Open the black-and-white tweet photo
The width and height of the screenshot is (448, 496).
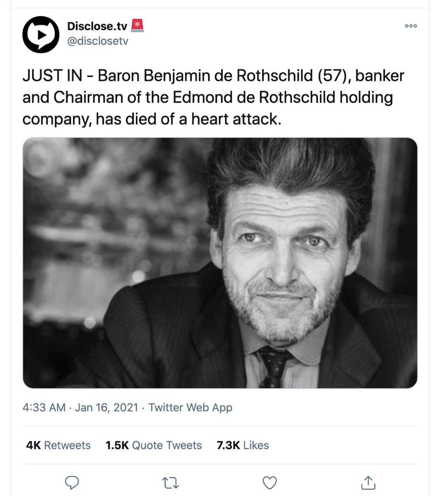pos(220,263)
